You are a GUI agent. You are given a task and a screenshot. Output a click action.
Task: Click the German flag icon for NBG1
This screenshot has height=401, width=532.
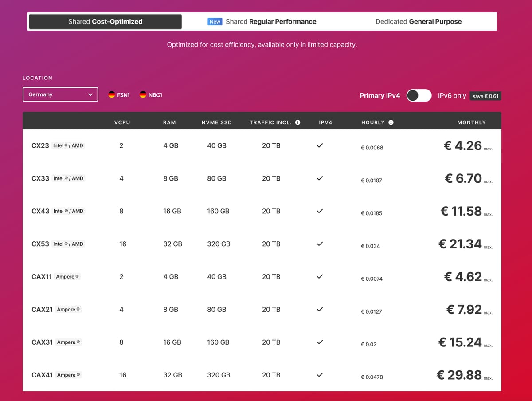pos(143,94)
